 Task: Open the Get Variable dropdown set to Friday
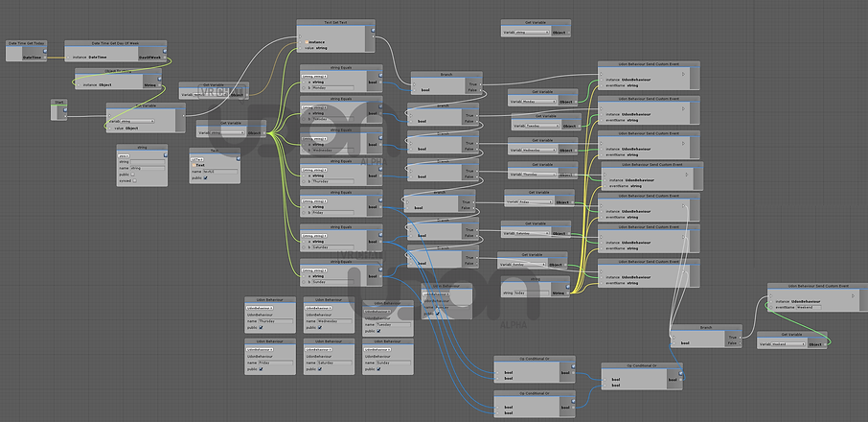pyautogui.click(x=536, y=202)
